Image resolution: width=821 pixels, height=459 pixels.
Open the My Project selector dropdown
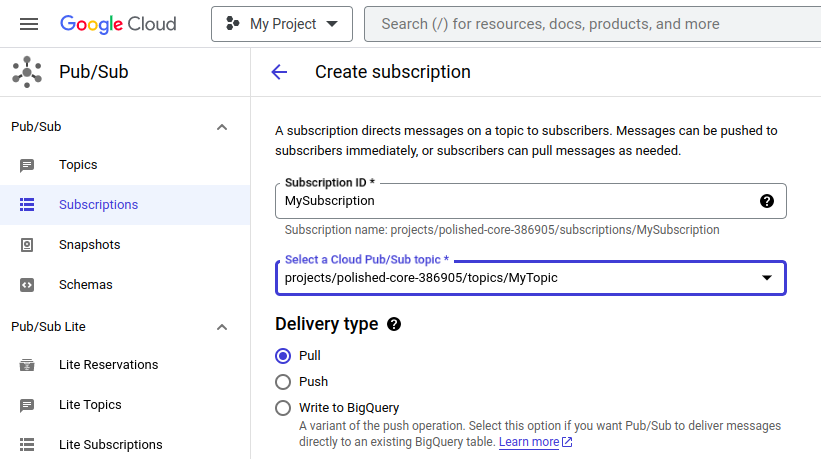[282, 24]
